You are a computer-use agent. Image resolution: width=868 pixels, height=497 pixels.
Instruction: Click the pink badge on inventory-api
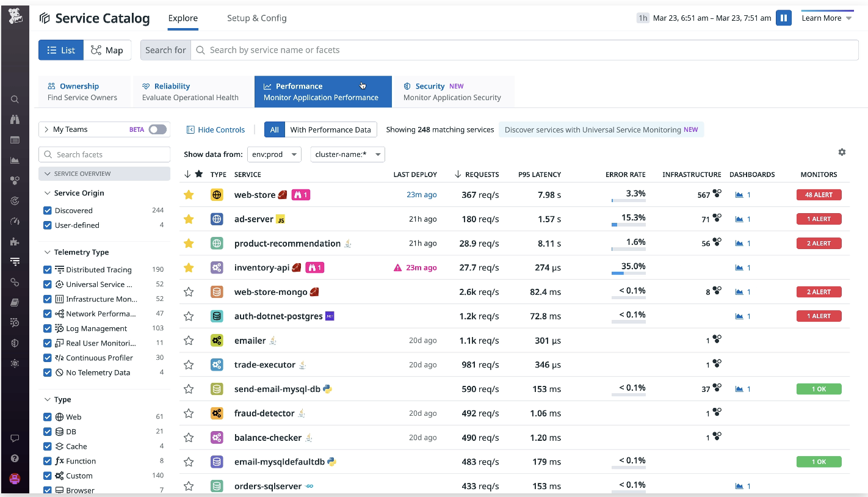click(x=315, y=267)
